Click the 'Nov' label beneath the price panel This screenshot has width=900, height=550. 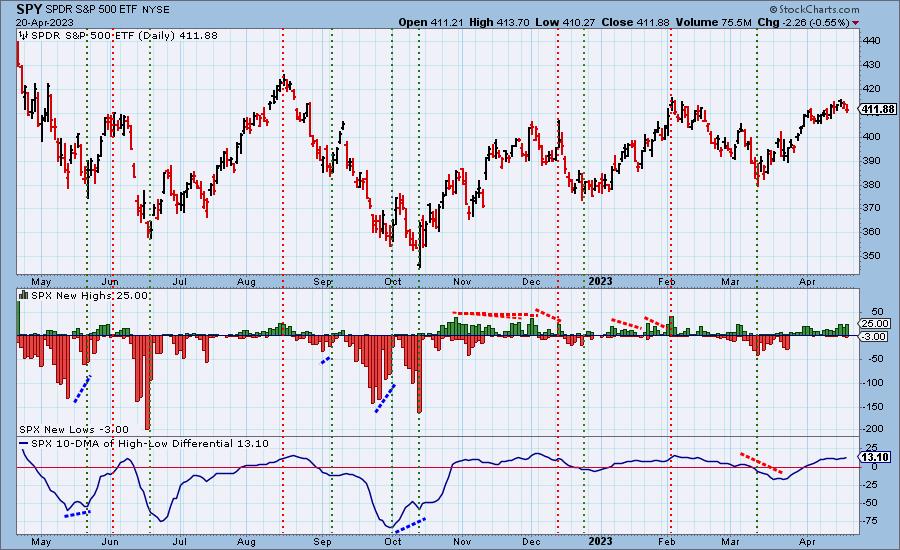pyautogui.click(x=462, y=282)
